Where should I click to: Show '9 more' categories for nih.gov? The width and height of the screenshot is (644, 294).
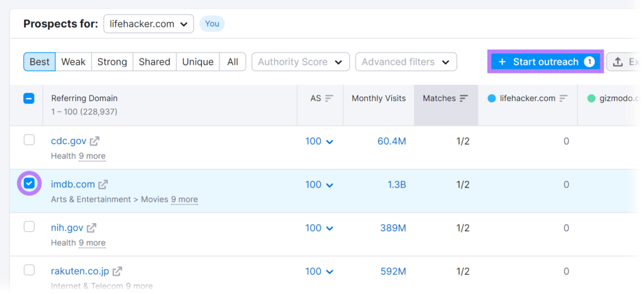click(92, 242)
